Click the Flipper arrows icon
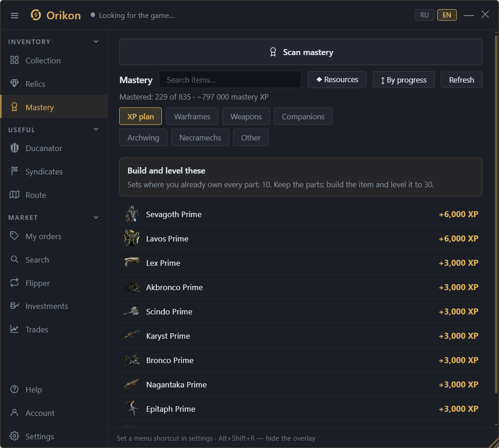 (x=14, y=283)
